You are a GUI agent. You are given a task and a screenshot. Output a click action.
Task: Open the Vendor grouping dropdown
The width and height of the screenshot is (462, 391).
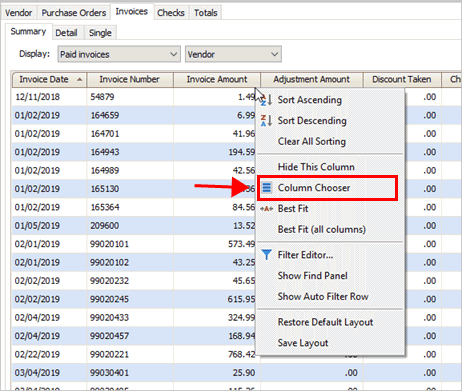[x=233, y=54]
